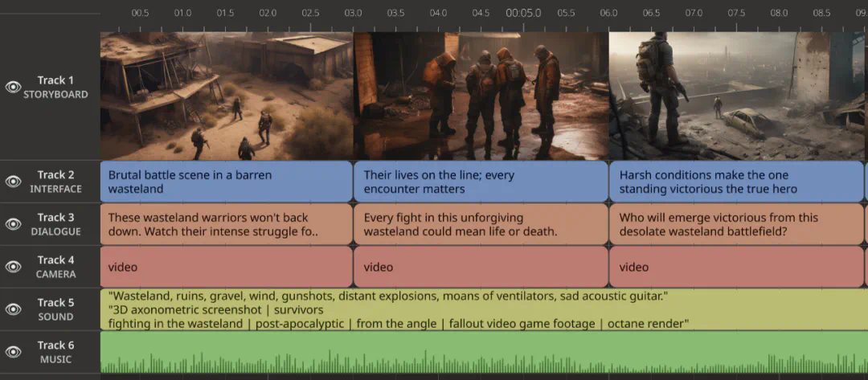Toggle visibility of Track 2 Interface
The height and width of the screenshot is (380, 868).
(14, 182)
